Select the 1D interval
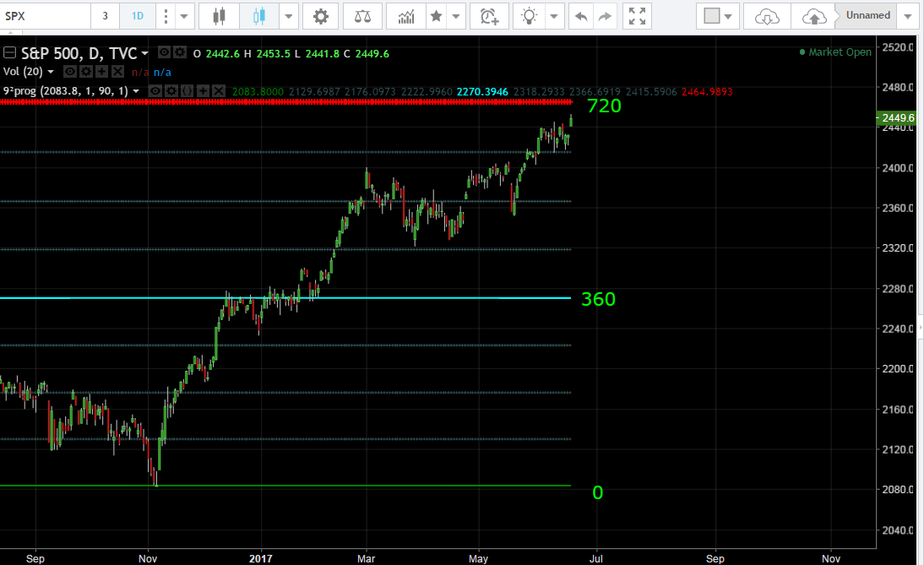Viewport: 924px width, 565px height. [137, 16]
